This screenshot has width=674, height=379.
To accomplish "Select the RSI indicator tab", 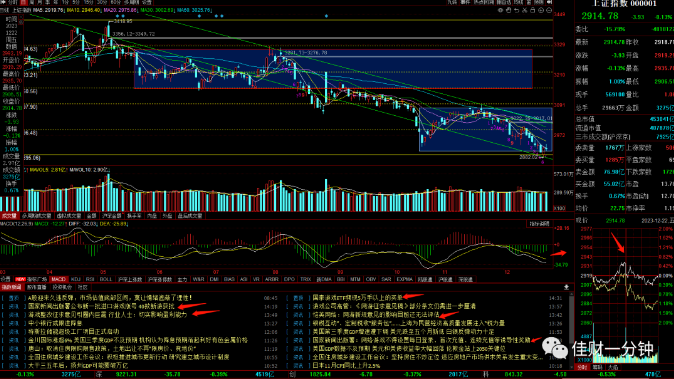I will coord(90,279).
